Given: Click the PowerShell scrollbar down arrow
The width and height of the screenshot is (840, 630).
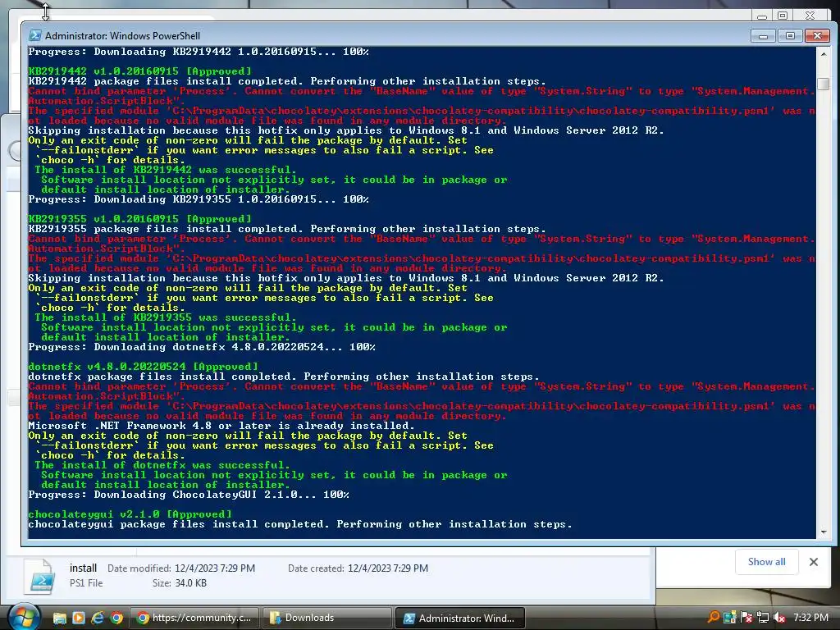Looking at the screenshot, I should [x=824, y=532].
